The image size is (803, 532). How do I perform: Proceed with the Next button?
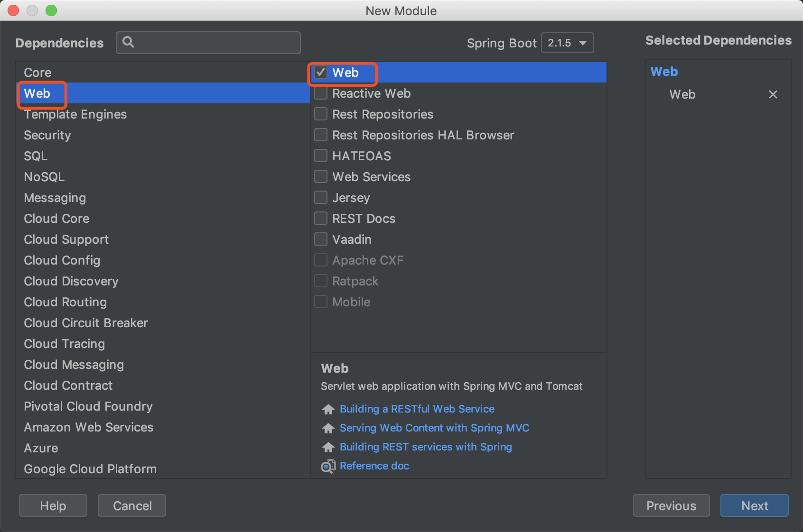(755, 505)
